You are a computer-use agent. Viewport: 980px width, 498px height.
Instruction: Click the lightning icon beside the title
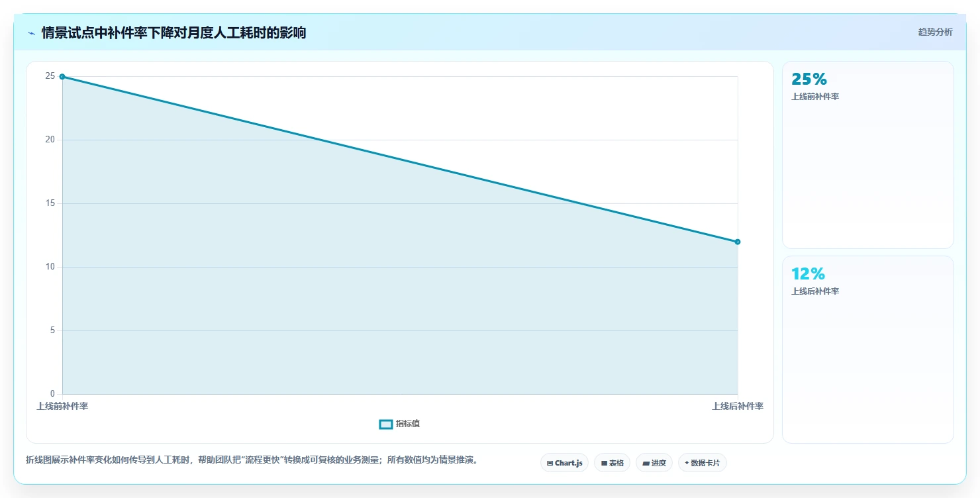click(x=31, y=33)
